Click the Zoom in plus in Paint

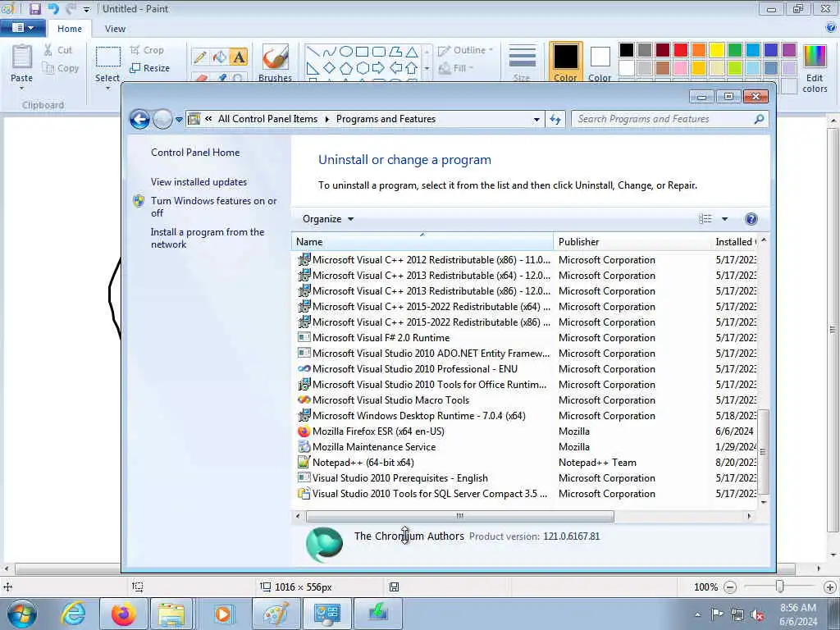click(x=830, y=587)
